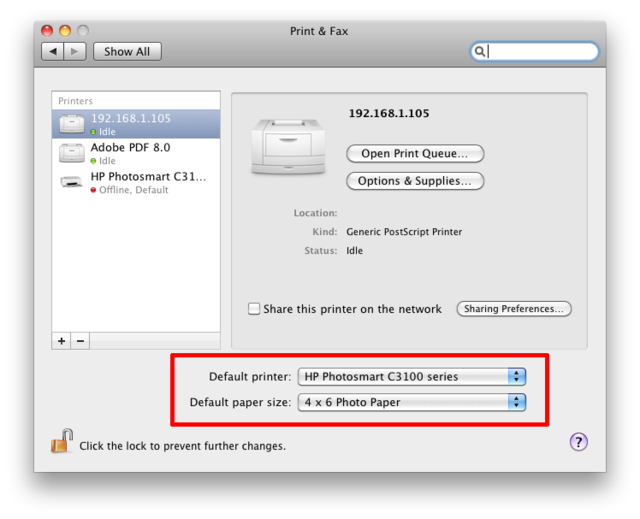Focus the search field in toolbar
Screen dimensions: 640x519
(535, 51)
